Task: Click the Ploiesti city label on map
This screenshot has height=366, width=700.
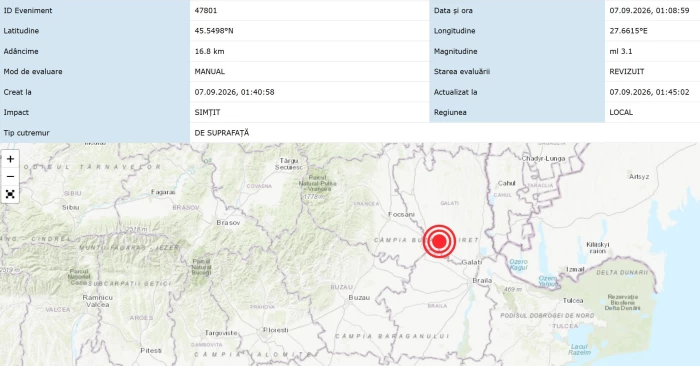Action: point(275,330)
